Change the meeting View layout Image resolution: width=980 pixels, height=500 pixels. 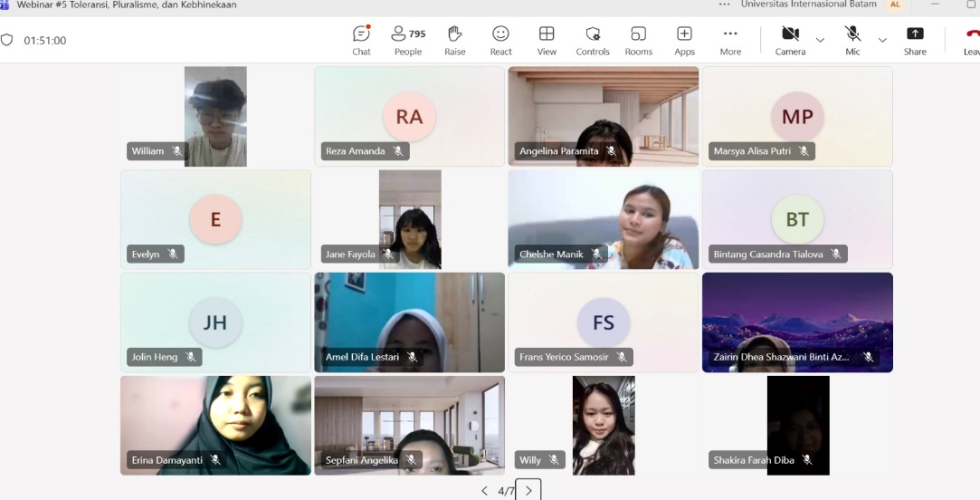tap(547, 40)
